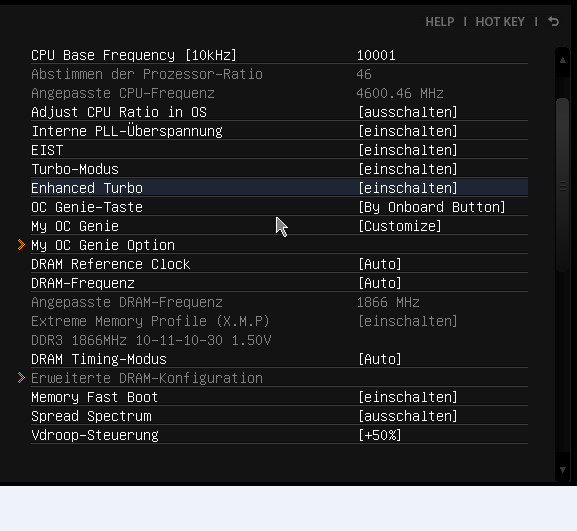
Task: Click Angepasste DRAM-Frequenz label
Action: point(127,302)
